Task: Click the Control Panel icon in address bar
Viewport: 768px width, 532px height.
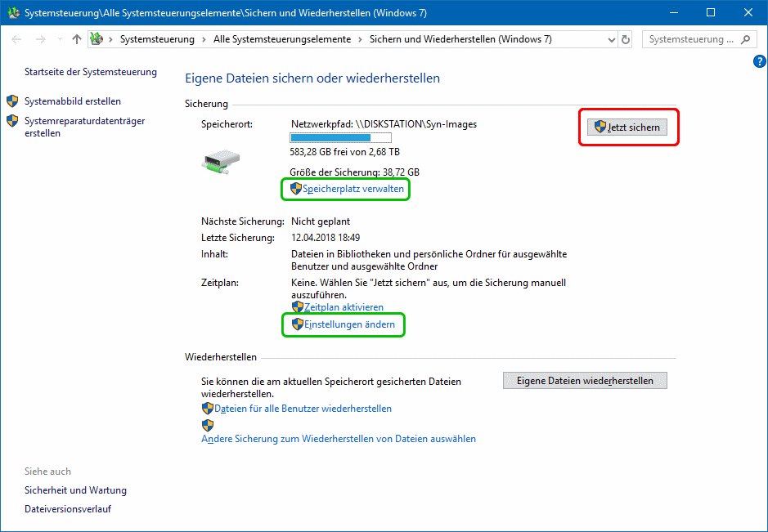Action: coord(97,39)
